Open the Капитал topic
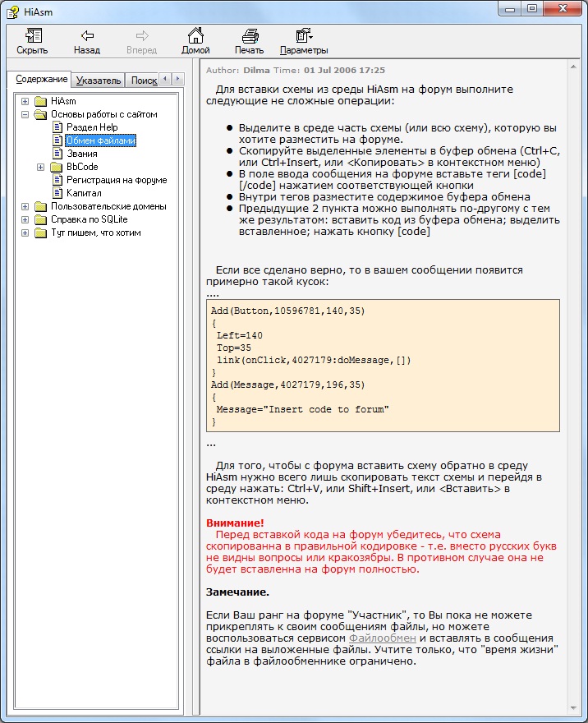Image resolution: width=588 pixels, height=723 pixels. (x=84, y=193)
